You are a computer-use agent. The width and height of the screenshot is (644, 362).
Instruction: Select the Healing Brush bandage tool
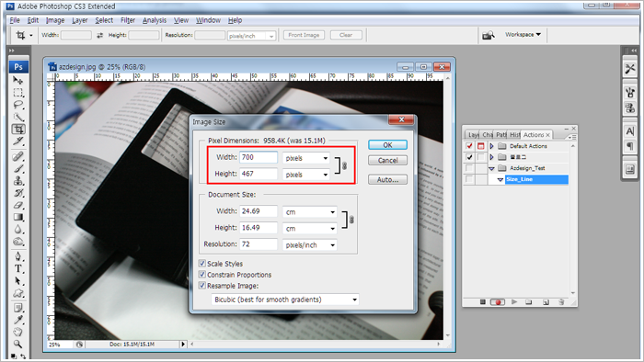point(18,156)
